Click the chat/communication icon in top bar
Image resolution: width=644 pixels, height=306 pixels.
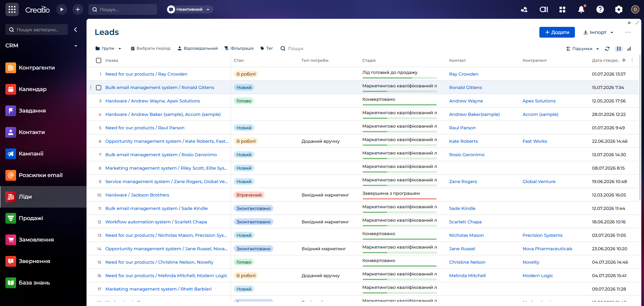(524, 9)
